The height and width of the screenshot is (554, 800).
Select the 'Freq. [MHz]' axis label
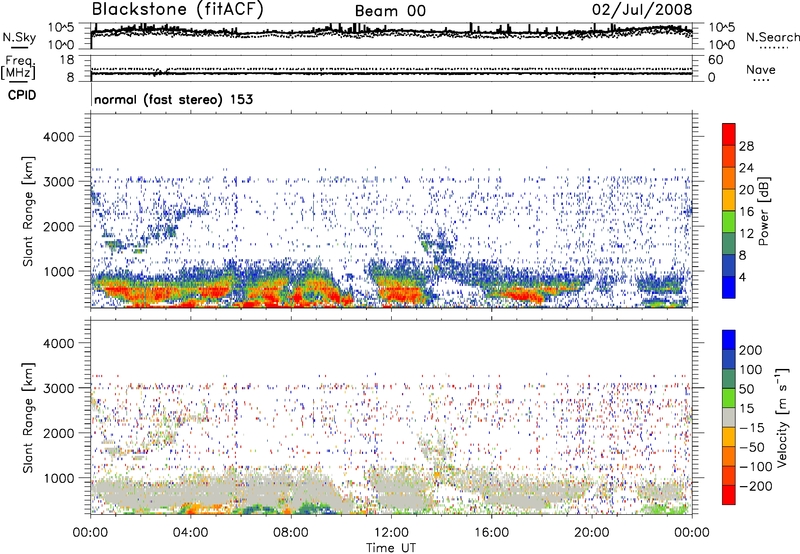pyautogui.click(x=18, y=67)
